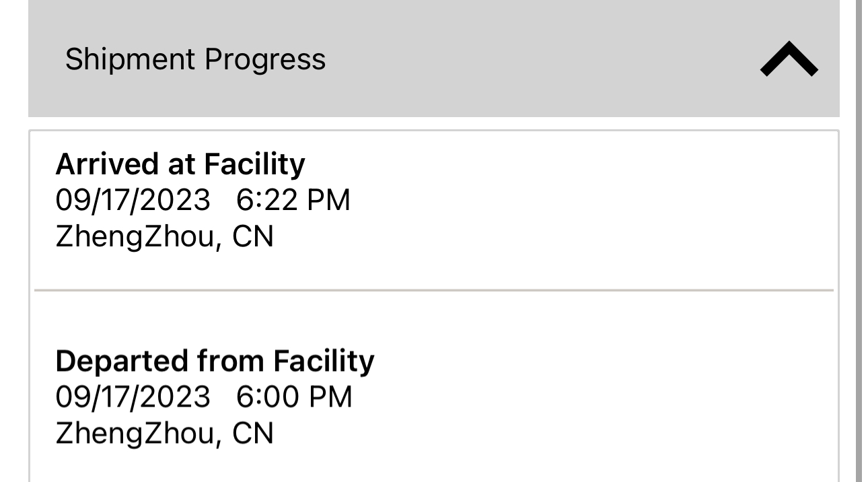The width and height of the screenshot is (868, 482).
Task: Click the arrival date 09/17/2023
Action: pos(133,200)
